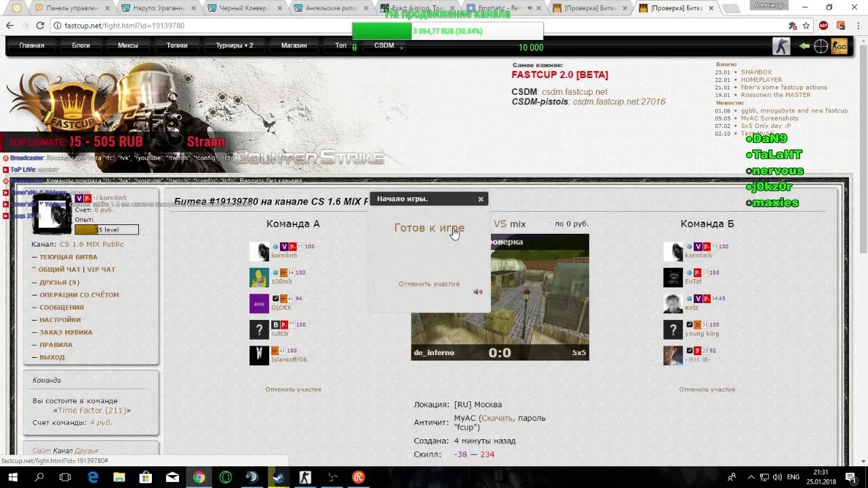
Task: Open Миксы menu item
Action: (128, 45)
